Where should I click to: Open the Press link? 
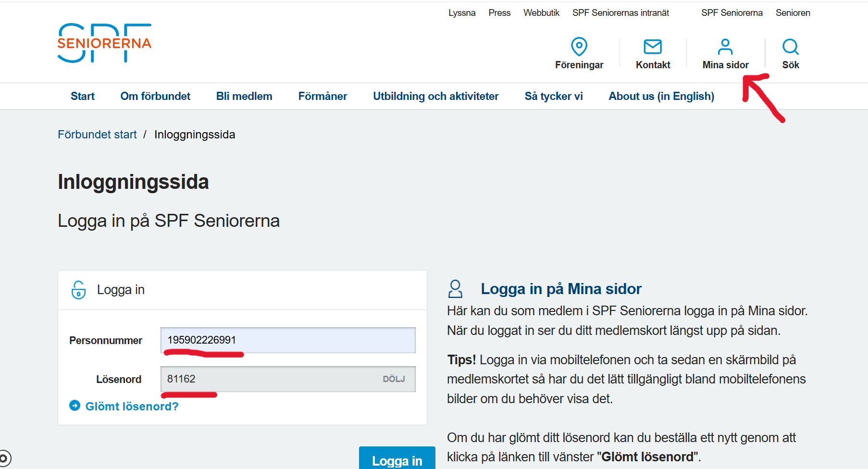[499, 13]
